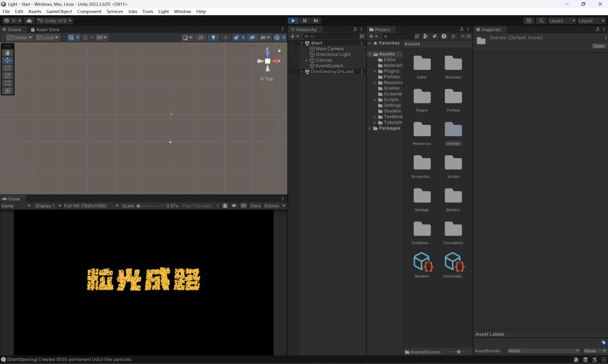Click the Play button
Screen dimensions: 608x364
(293, 21)
